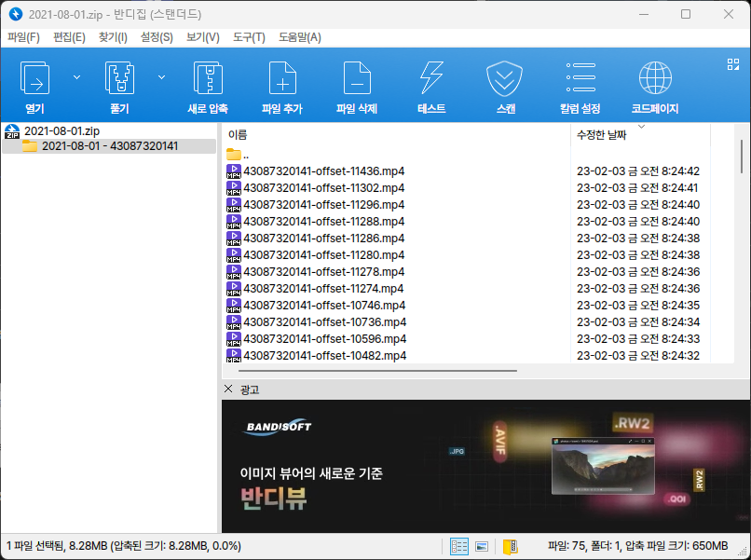Click the 파일 삭제 (Delete Files) icon
751x560 pixels.
(357, 78)
